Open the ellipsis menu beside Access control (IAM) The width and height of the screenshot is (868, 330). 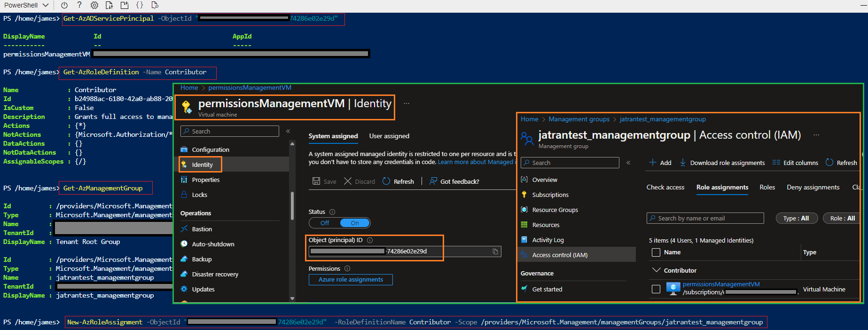(816, 135)
